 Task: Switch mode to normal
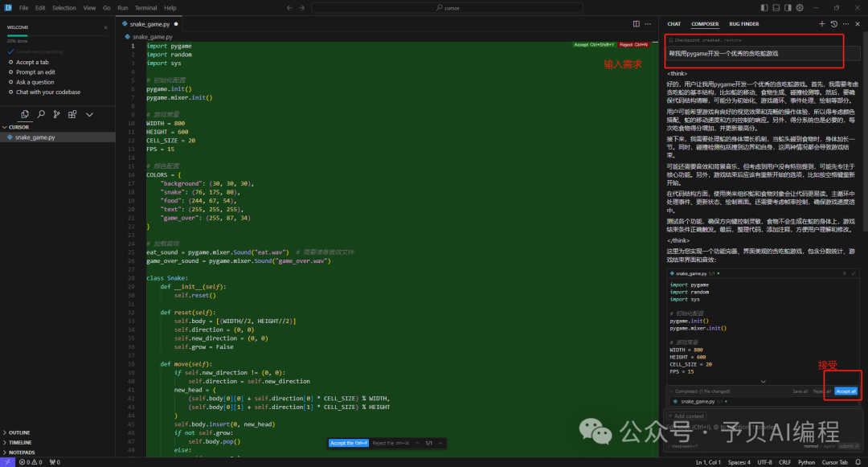point(811,446)
